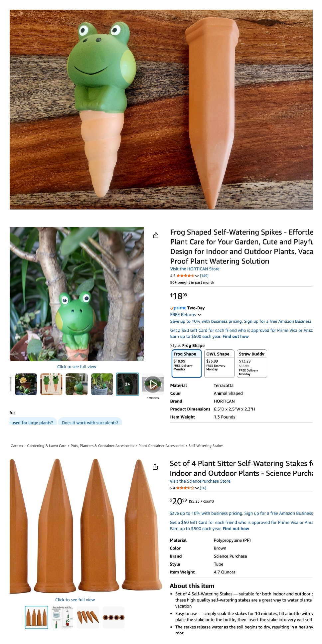Image resolution: width=322 pixels, height=644 pixels.
Task: Open the frog product star rating popover
Action: click(188, 276)
